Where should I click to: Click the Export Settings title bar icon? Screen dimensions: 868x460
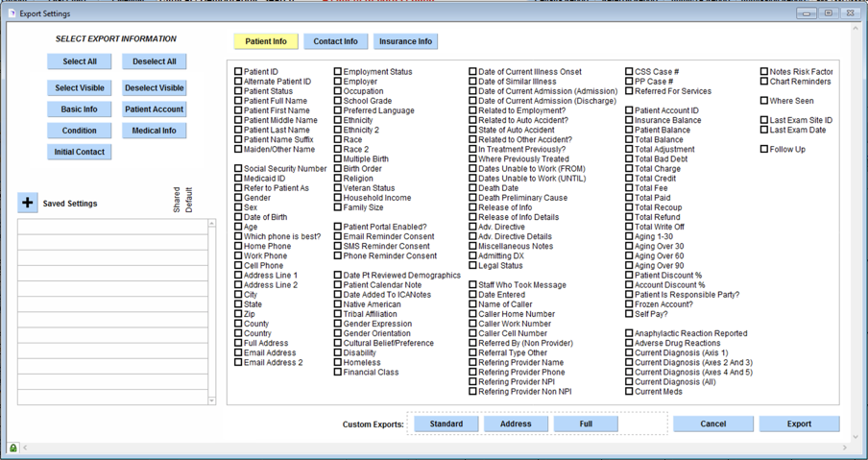(x=11, y=13)
